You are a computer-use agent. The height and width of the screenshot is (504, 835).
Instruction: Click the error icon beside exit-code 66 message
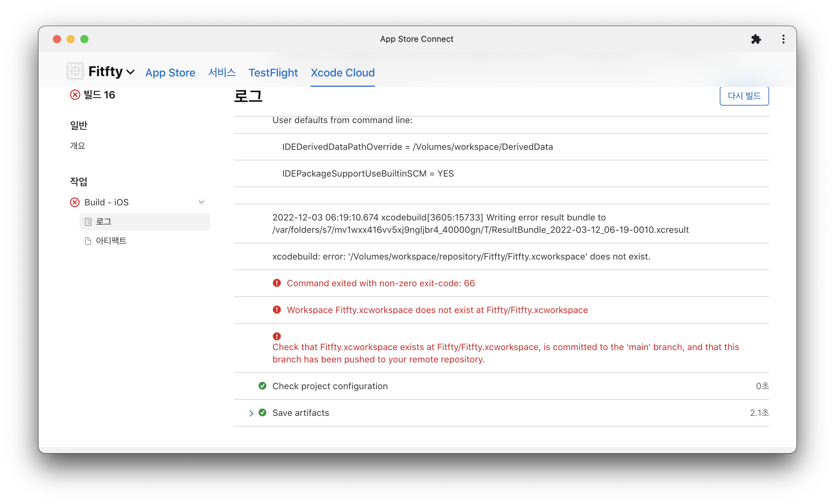click(277, 283)
